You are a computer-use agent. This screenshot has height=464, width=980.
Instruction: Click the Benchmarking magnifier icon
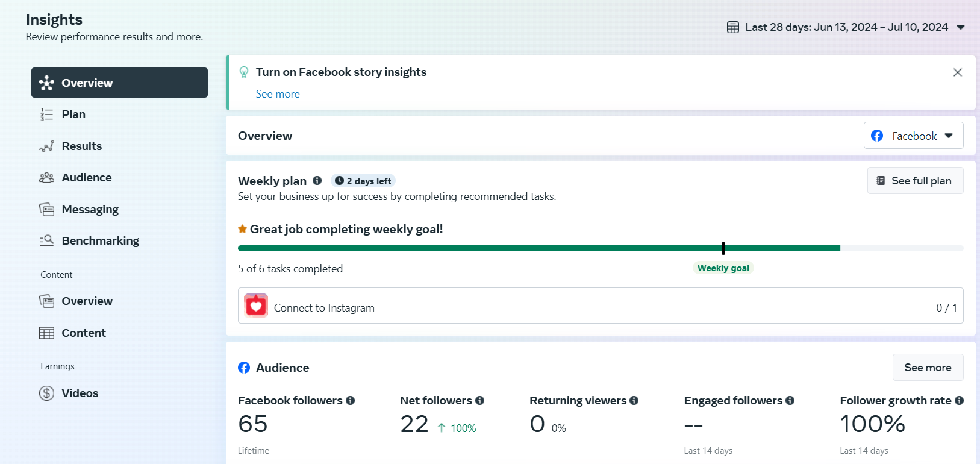pos(46,241)
